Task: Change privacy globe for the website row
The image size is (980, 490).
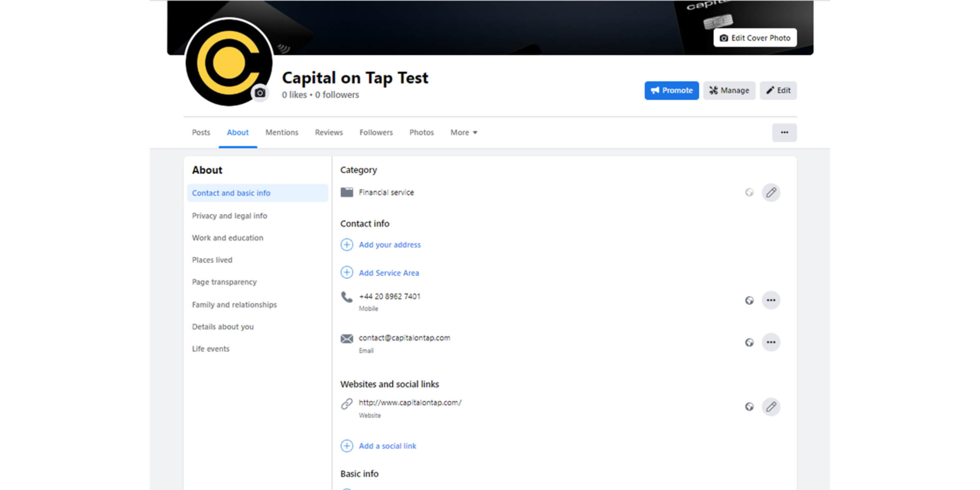Action: (x=749, y=407)
